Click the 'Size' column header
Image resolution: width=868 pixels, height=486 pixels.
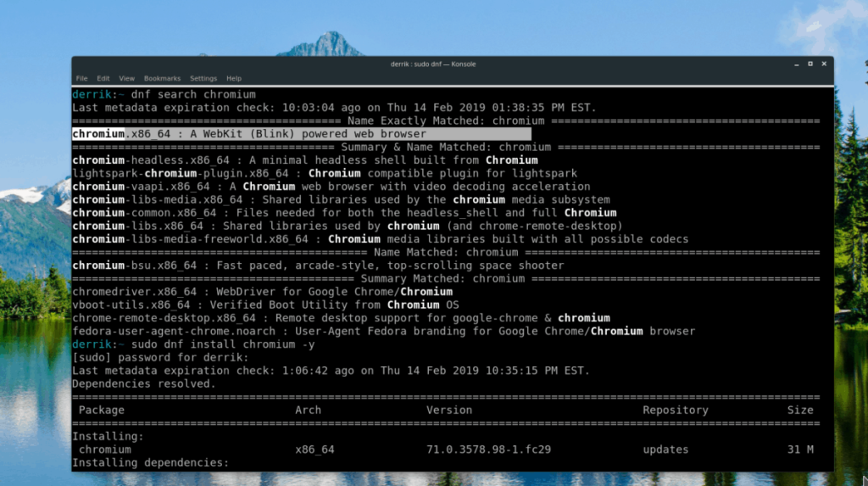pos(800,410)
